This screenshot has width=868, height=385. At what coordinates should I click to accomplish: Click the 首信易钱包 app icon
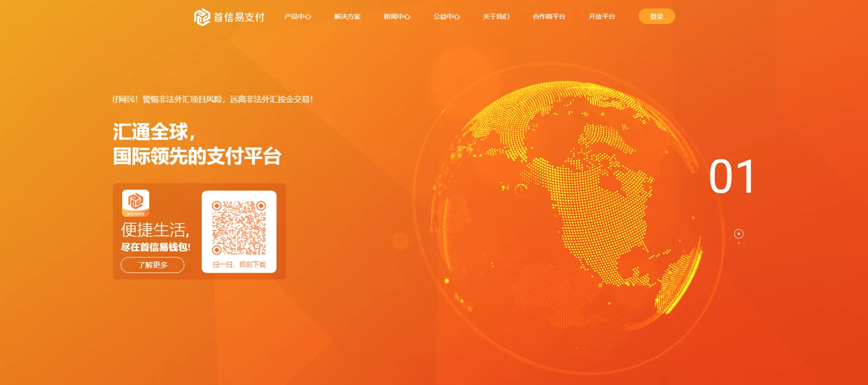coord(136,203)
